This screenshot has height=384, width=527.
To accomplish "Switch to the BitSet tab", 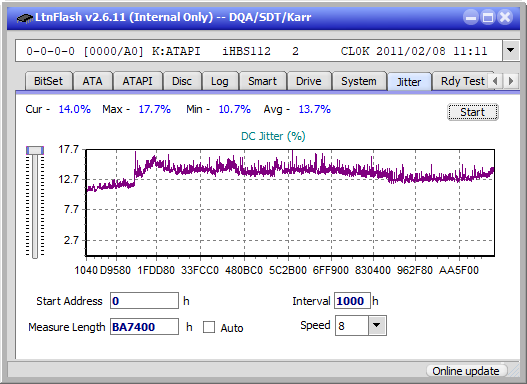I will pos(48,81).
